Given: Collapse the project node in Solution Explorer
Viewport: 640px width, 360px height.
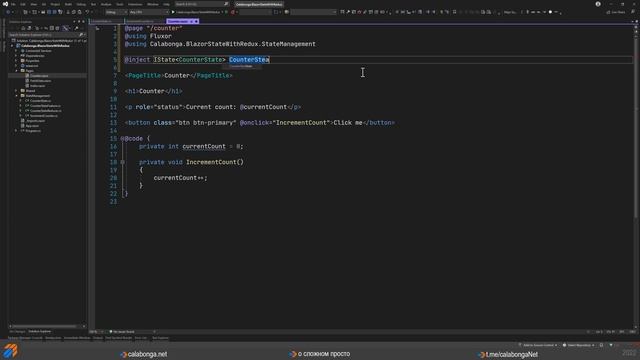Looking at the screenshot, I should coord(13,46).
